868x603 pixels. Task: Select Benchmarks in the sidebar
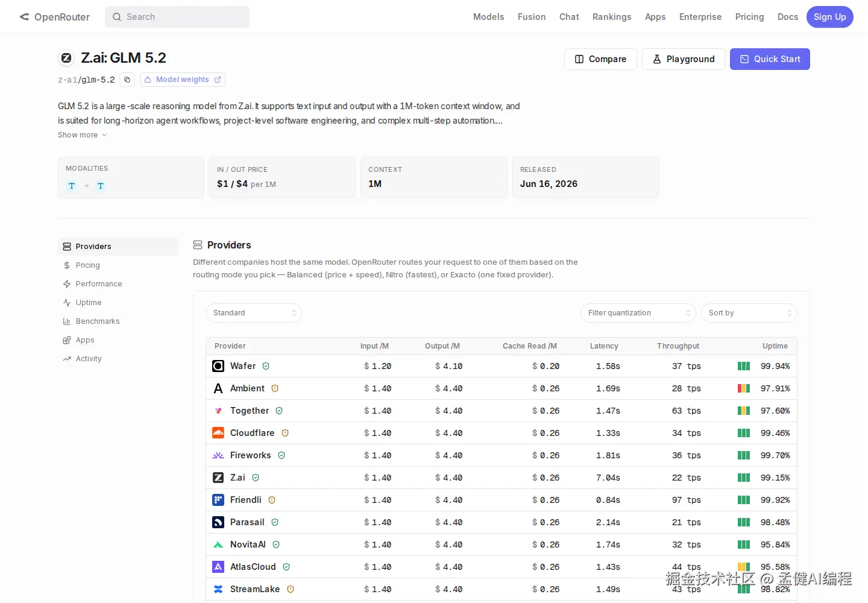coord(118,321)
